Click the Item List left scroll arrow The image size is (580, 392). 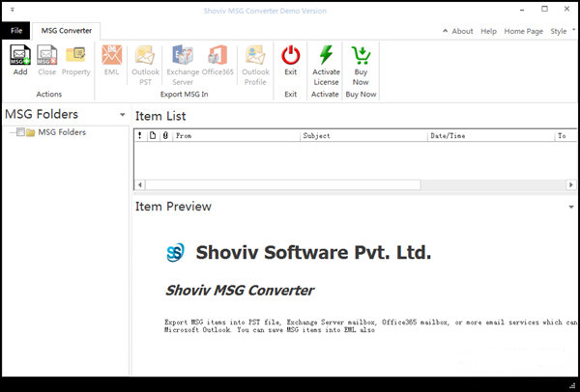point(140,184)
